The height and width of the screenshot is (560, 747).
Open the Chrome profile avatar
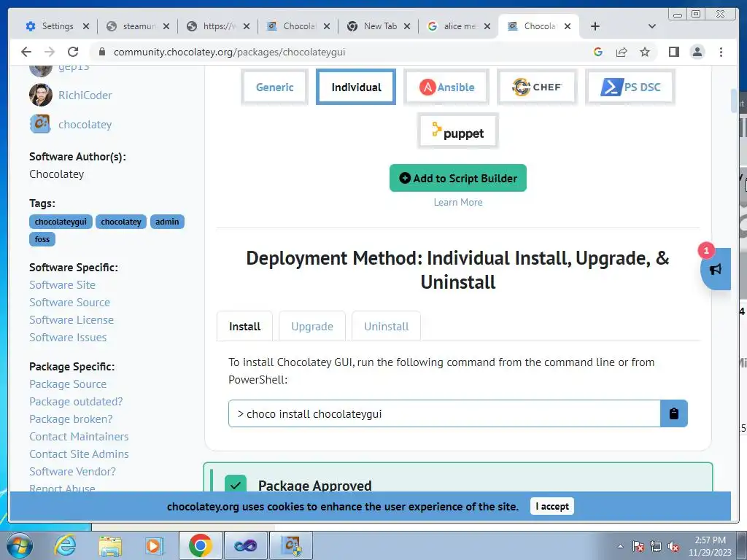coord(697,52)
